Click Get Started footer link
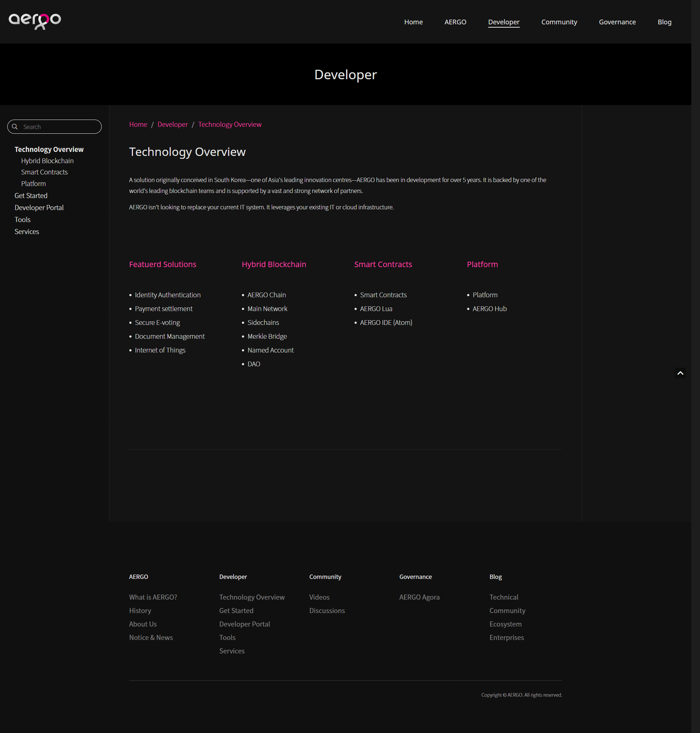This screenshot has height=733, width=700. coord(236,611)
